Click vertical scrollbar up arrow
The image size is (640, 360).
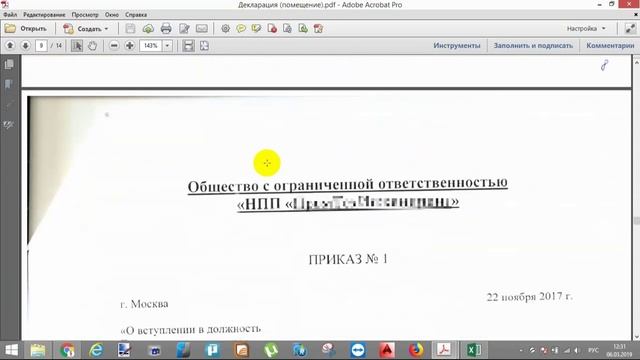636,62
